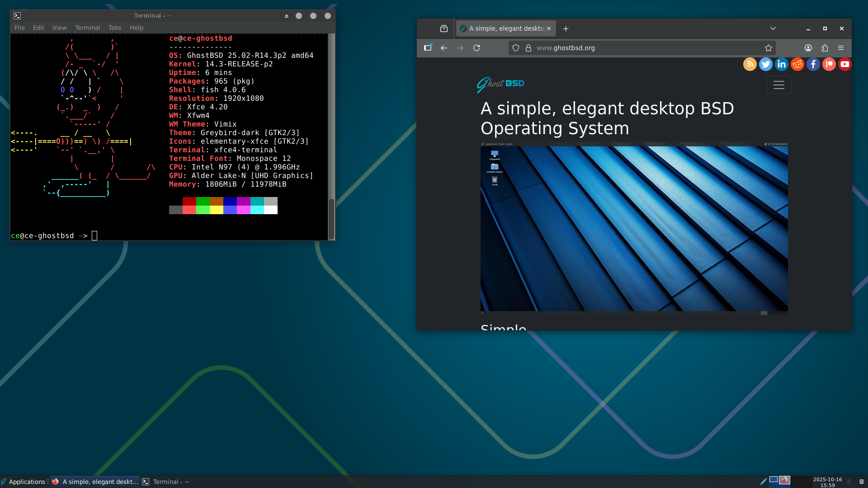Expand the list all tabs chevron

[x=773, y=28]
